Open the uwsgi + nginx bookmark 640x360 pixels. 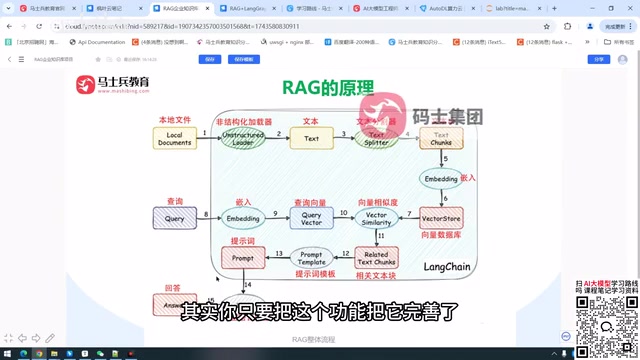(287, 42)
